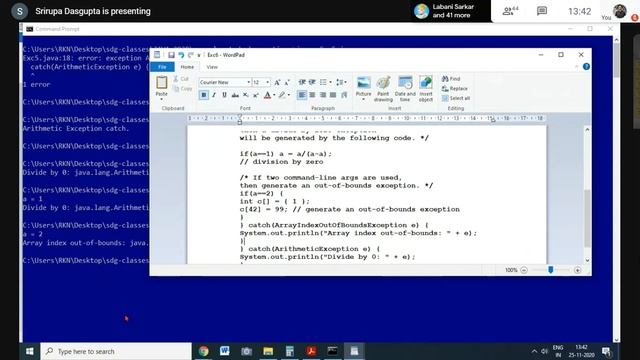Click Redo arrow in WordPad quick access
The image size is (640, 360).
pyautogui.click(x=191, y=55)
